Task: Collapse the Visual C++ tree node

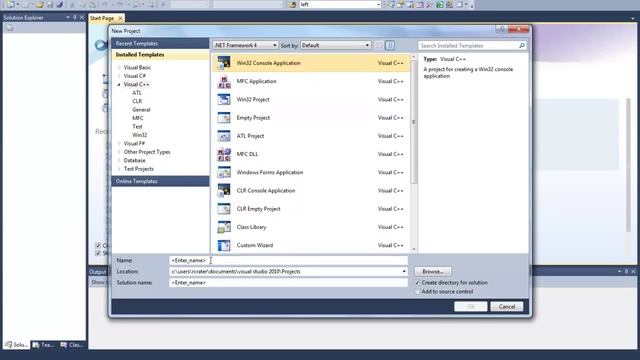Action: click(x=119, y=84)
